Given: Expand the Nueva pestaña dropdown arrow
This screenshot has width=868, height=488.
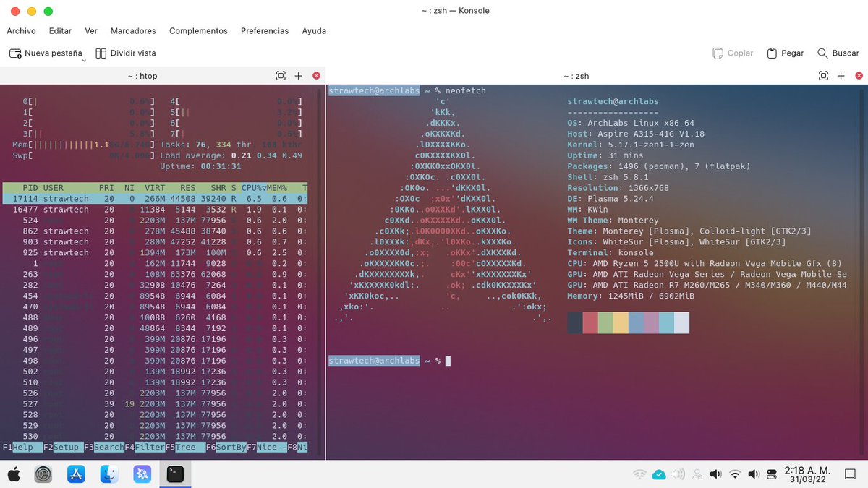Looking at the screenshot, I should point(85,61).
